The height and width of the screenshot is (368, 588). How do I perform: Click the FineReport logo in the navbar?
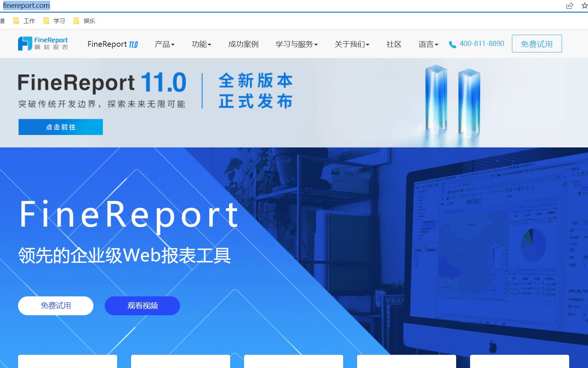tap(43, 43)
